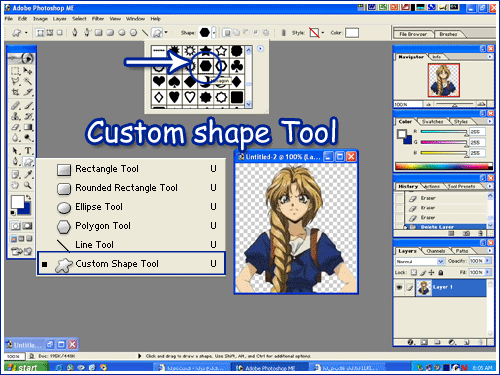The image size is (500, 375).
Task: Toggle visibility eye of Layer 1
Action: 399,287
